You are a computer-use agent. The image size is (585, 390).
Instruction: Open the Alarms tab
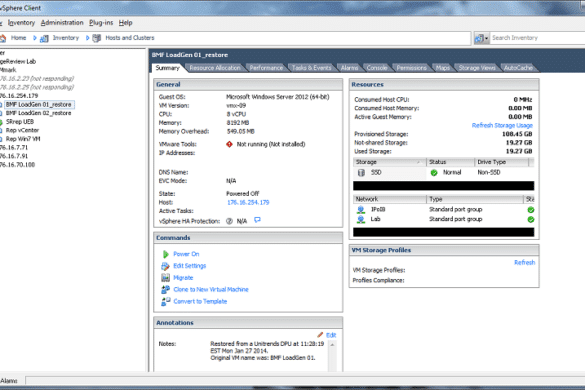click(349, 68)
